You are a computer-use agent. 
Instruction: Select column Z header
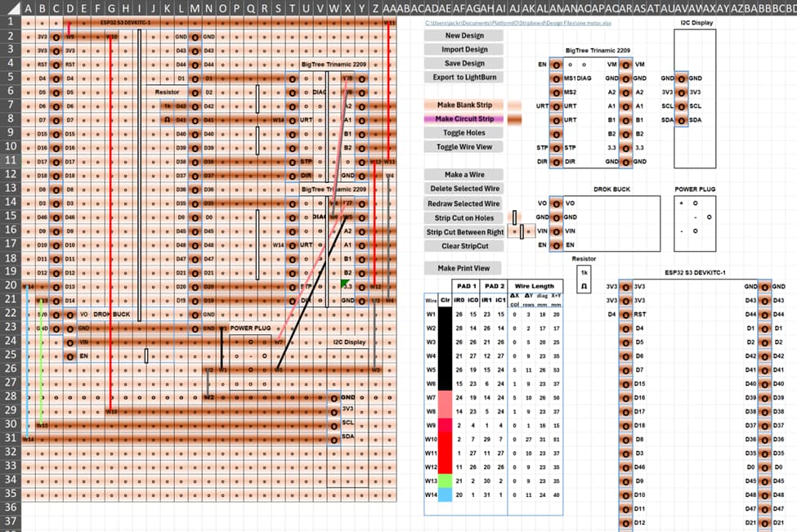click(375, 8)
